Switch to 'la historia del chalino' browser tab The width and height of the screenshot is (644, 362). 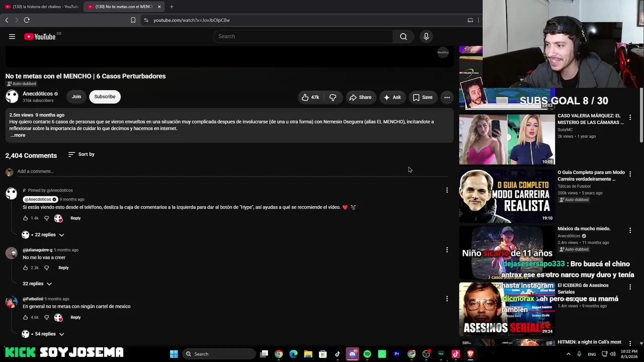(x=41, y=7)
